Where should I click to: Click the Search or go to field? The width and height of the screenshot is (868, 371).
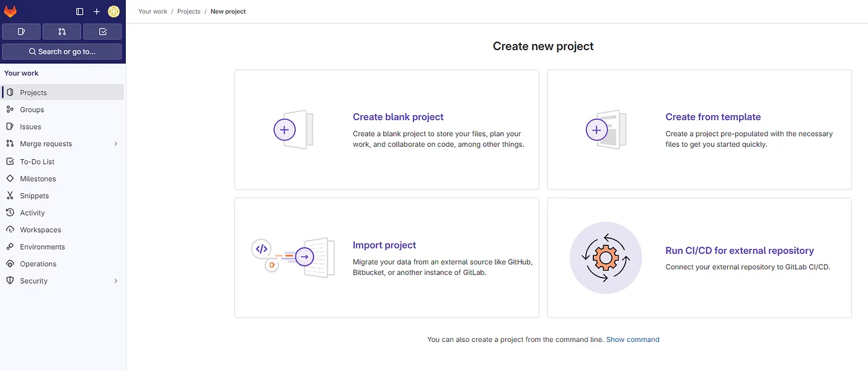pos(62,52)
